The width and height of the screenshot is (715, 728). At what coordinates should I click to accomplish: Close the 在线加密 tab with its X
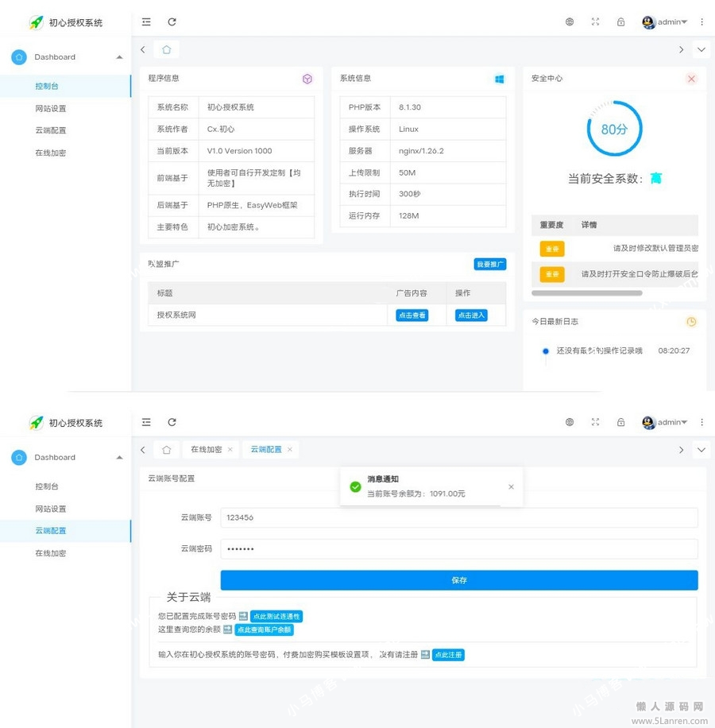tap(230, 450)
